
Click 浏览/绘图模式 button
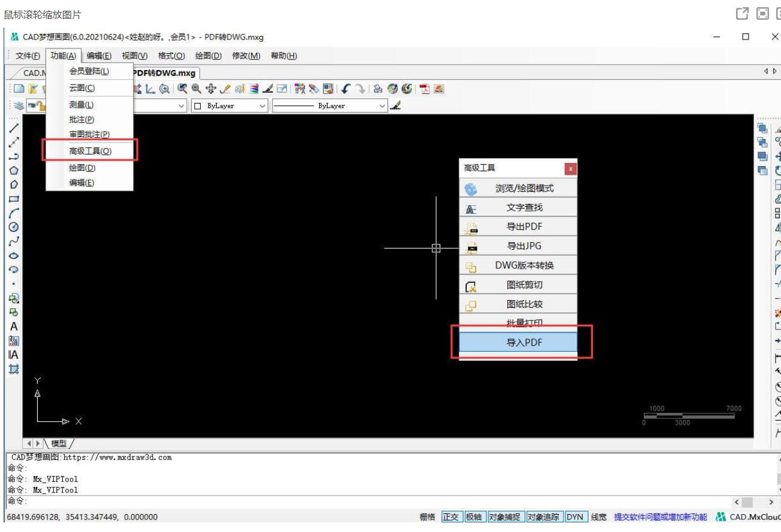point(518,188)
